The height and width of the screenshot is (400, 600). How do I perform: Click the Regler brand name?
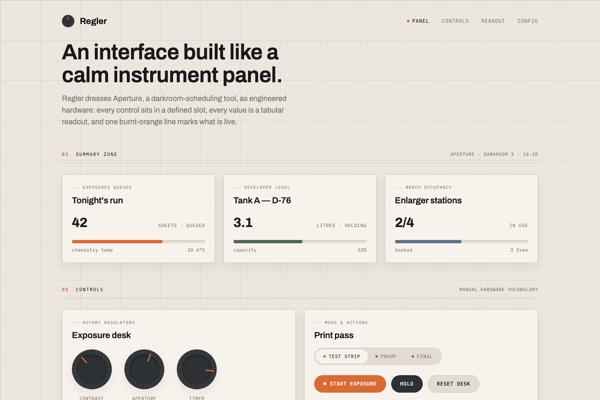[x=93, y=21]
